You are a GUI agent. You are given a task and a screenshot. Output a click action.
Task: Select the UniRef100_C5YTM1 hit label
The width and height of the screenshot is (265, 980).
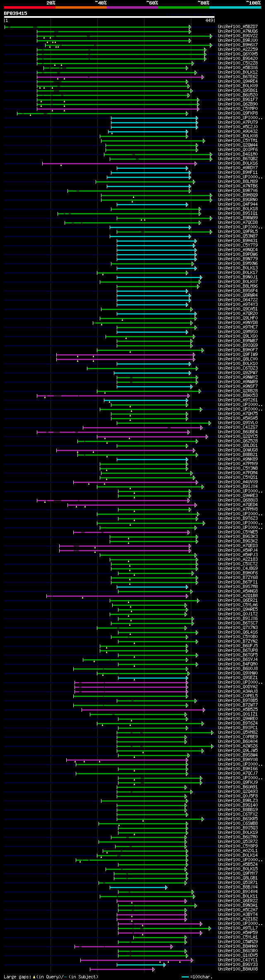pos(238,140)
